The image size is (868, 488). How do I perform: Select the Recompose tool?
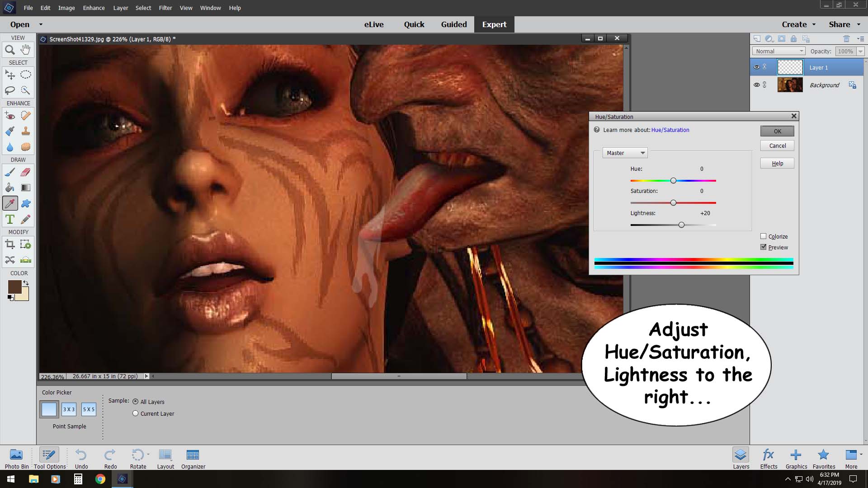[26, 244]
